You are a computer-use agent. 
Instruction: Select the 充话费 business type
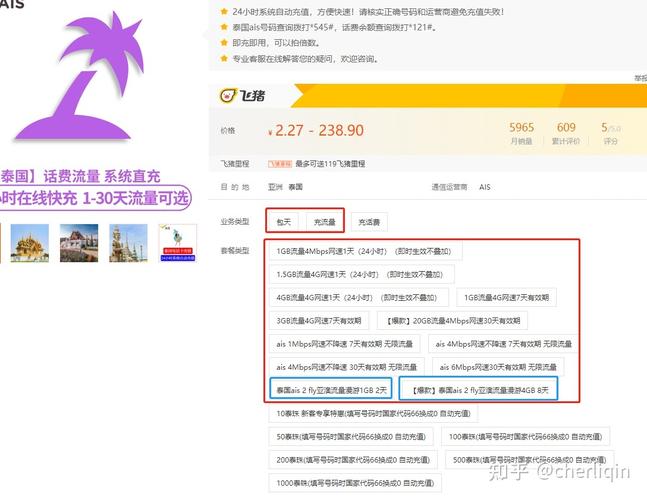coord(369,222)
